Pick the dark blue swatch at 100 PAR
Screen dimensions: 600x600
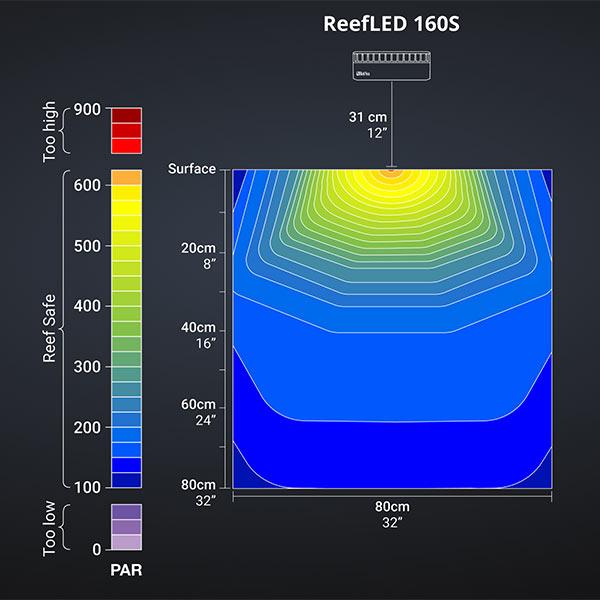point(126,480)
